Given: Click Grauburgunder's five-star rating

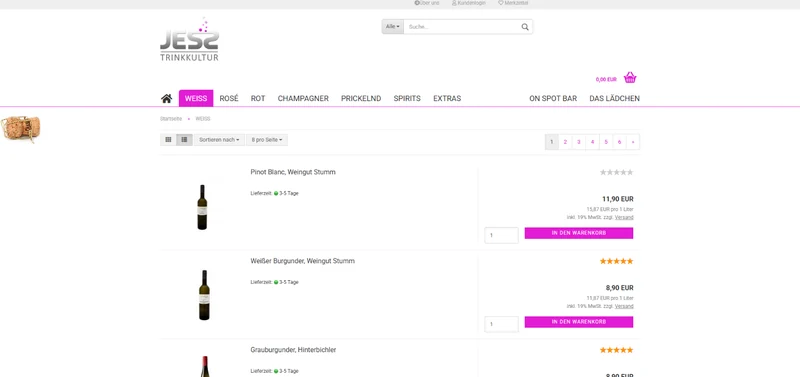Looking at the screenshot, I should click(x=616, y=350).
